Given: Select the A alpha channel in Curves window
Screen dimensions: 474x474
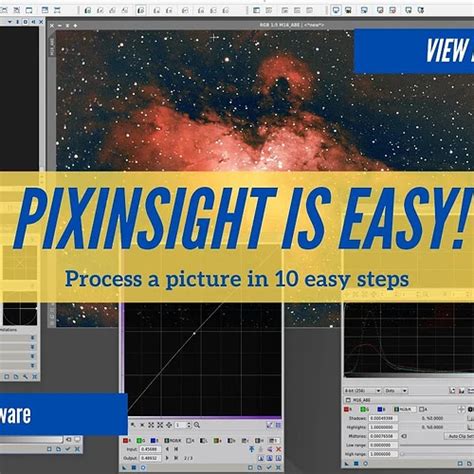Looking at the screenshot, I should pyautogui.click(x=190, y=440).
